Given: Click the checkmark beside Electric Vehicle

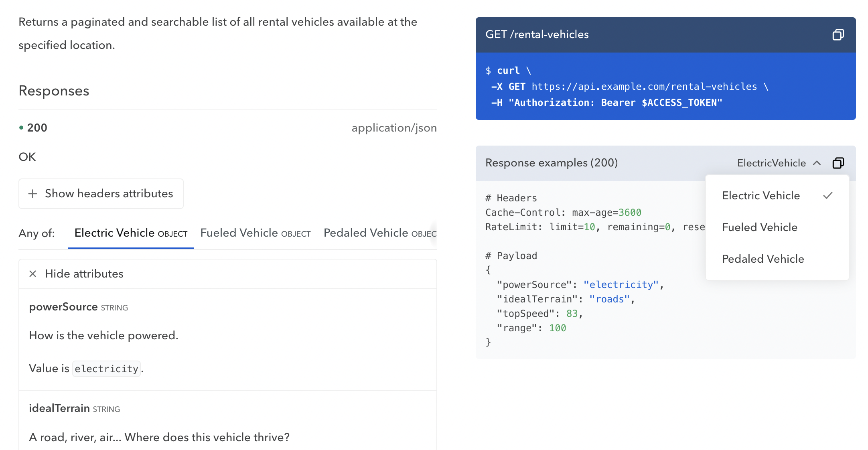Looking at the screenshot, I should coord(828,195).
